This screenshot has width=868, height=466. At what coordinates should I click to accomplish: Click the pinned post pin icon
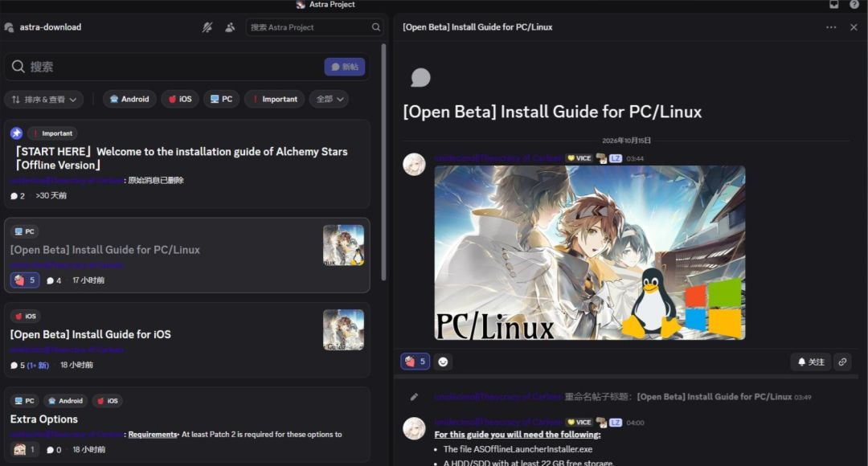(x=17, y=133)
